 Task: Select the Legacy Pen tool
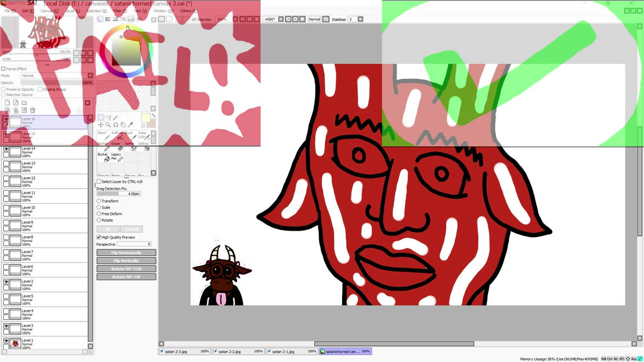click(116, 157)
